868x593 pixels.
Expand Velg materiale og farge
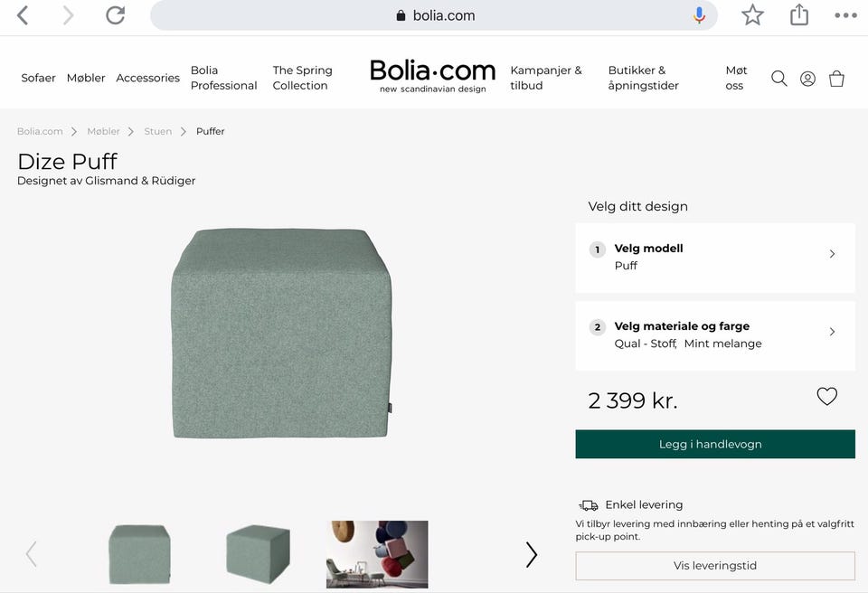tap(715, 335)
